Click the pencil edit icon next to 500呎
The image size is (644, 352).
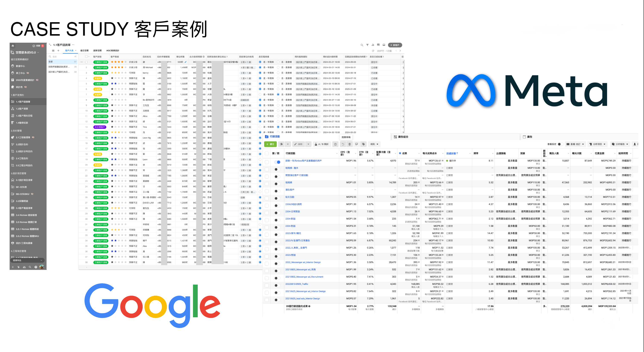[x=186, y=62]
